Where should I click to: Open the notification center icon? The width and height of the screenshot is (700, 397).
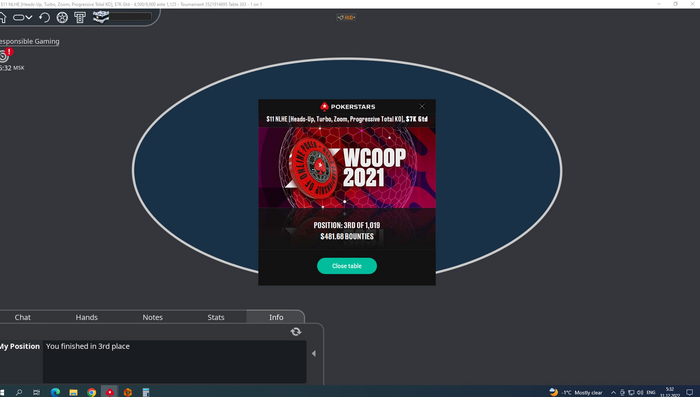point(689,393)
